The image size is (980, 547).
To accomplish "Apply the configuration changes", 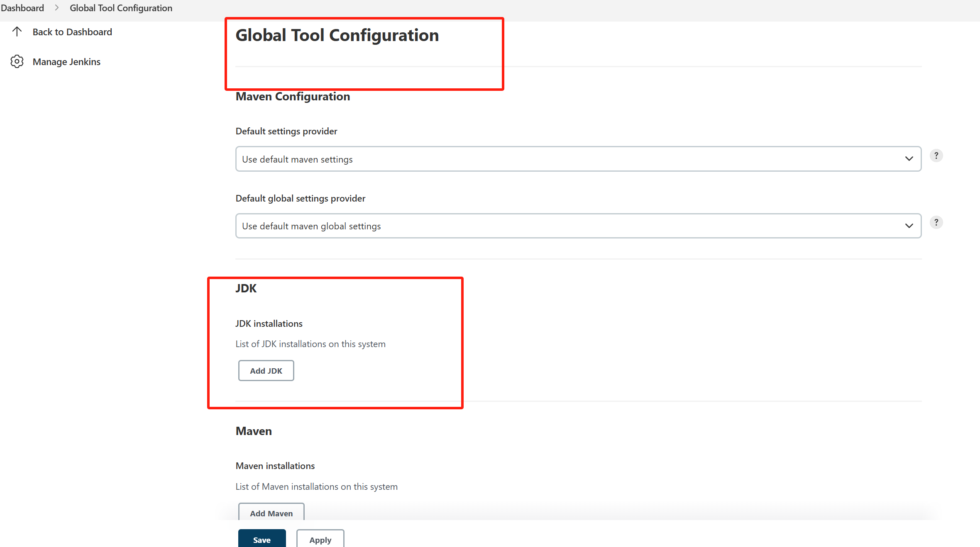I will [x=320, y=539].
